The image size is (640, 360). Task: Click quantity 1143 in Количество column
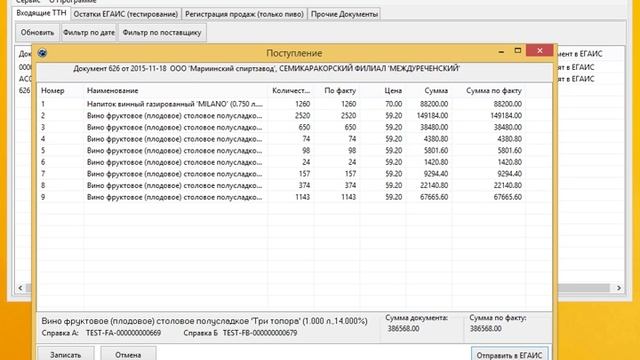[302, 197]
